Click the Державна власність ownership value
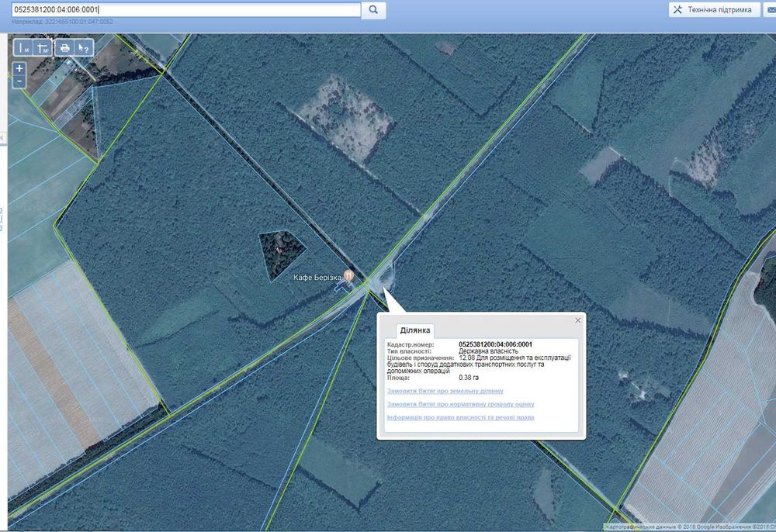The height and width of the screenshot is (532, 776). click(488, 351)
